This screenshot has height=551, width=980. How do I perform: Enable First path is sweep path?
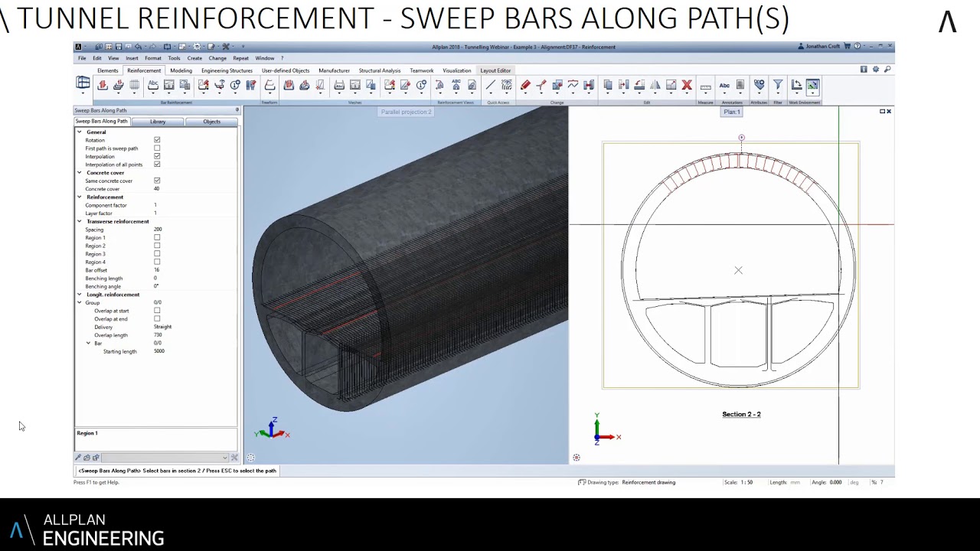pyautogui.click(x=157, y=148)
